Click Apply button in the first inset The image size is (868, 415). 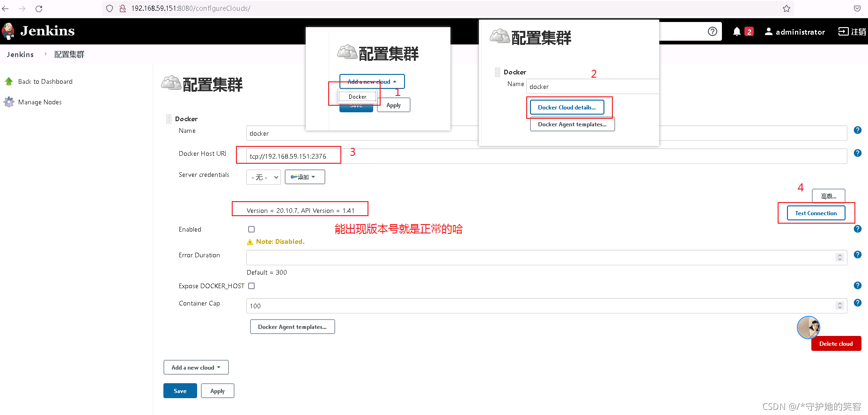pyautogui.click(x=394, y=105)
